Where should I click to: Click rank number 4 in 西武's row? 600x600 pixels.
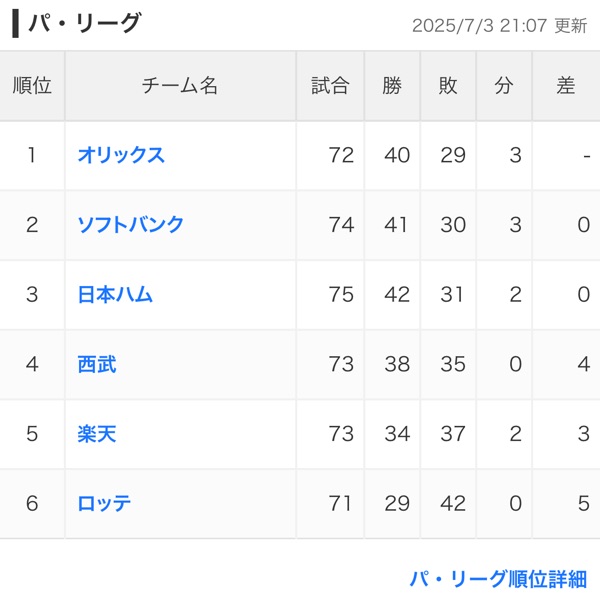[32, 364]
